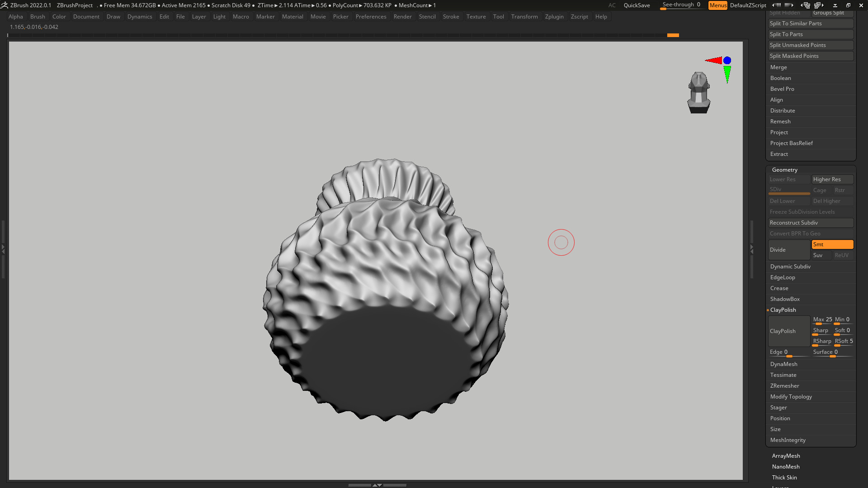Click Split To Similar Parts button
This screenshot has height=488, width=868.
coord(811,23)
